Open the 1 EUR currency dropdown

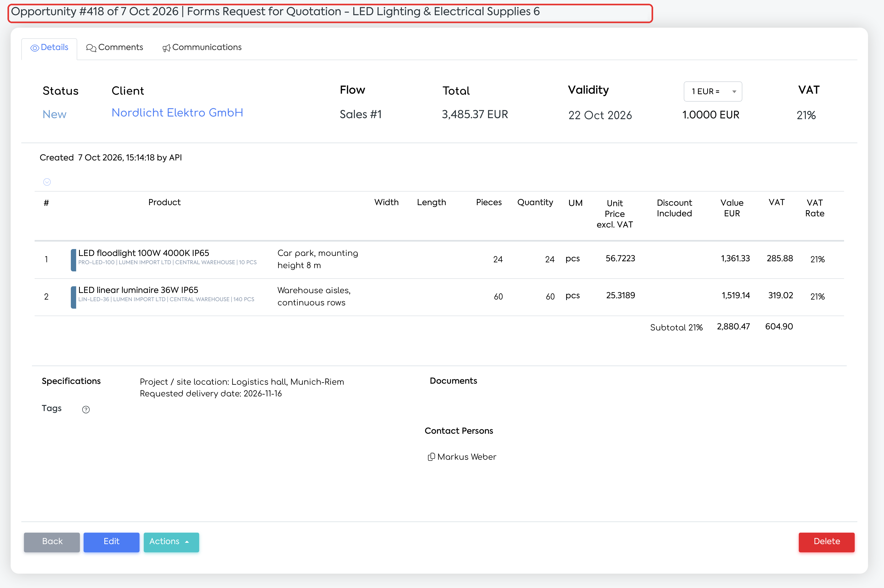[x=713, y=92]
